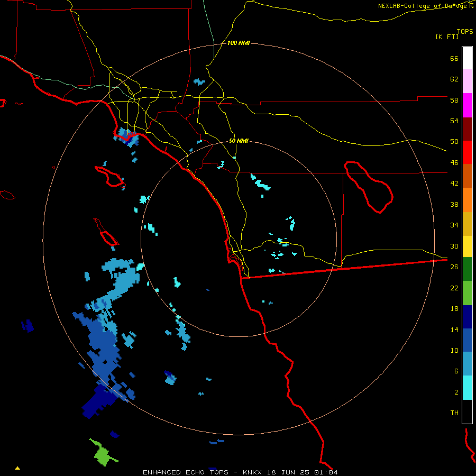
Task: Click the gold legend swatch
Action: click(x=467, y=224)
